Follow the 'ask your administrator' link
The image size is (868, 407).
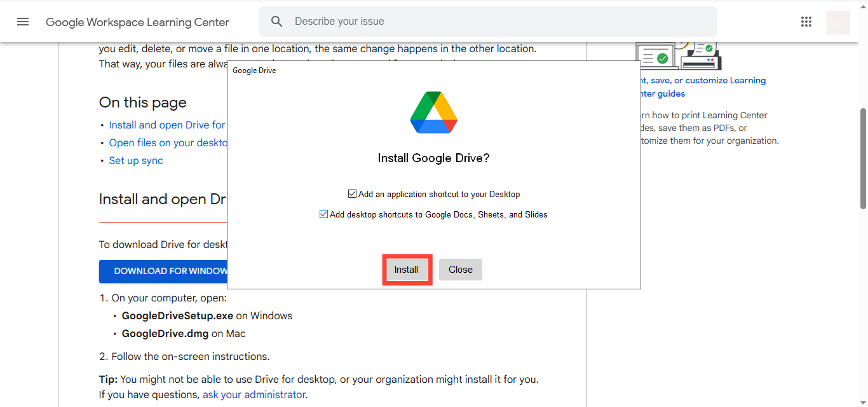(254, 394)
